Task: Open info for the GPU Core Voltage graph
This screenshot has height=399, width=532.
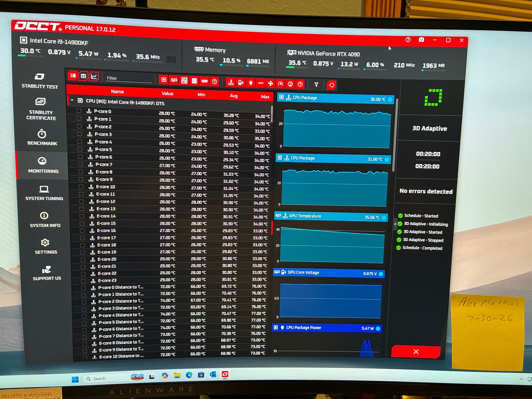Action: tap(381, 274)
